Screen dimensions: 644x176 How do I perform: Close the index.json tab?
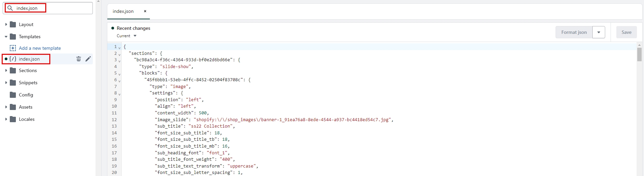(145, 11)
